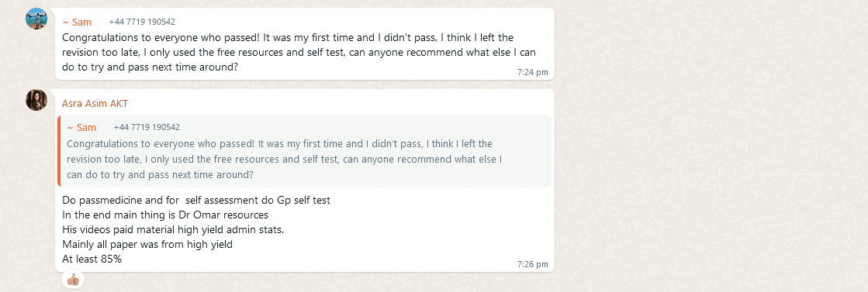Click phone number beside Sam's name in first message
868x292 pixels.
point(142,22)
